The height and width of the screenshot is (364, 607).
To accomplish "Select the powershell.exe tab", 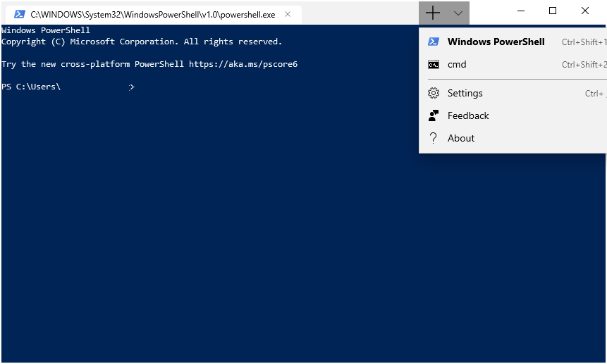I will (x=153, y=15).
